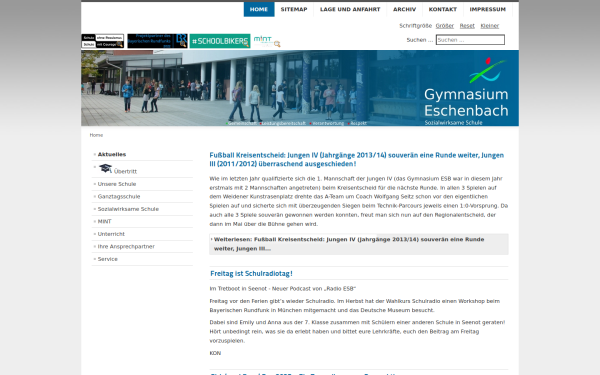Screen dimensions: 600x375
Task: Open the Freitag ist Schulradiotag! headline
Action: pyautogui.click(x=251, y=274)
